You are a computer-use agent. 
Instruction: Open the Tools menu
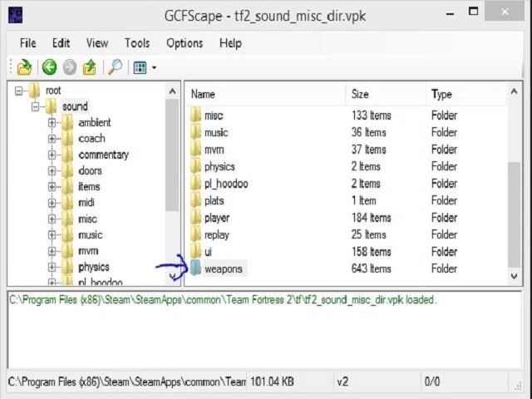click(x=137, y=43)
